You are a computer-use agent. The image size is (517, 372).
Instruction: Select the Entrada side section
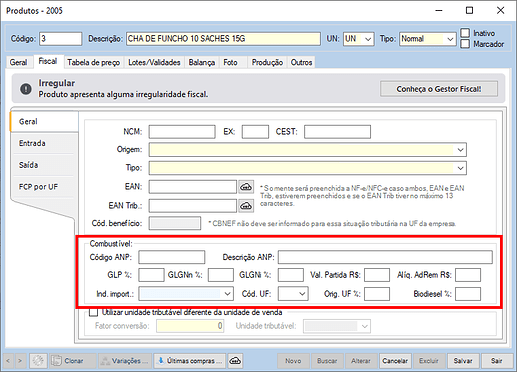point(43,143)
